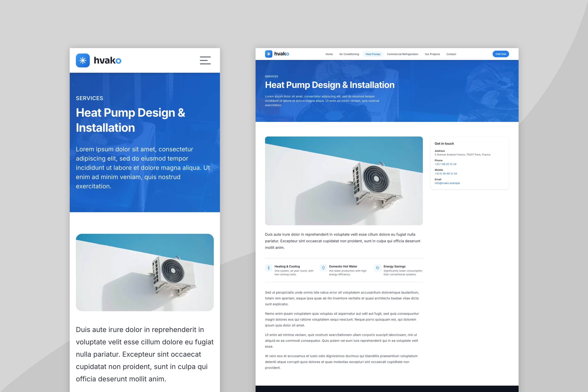Click the Domestic Hot Water droplet icon

323,268
